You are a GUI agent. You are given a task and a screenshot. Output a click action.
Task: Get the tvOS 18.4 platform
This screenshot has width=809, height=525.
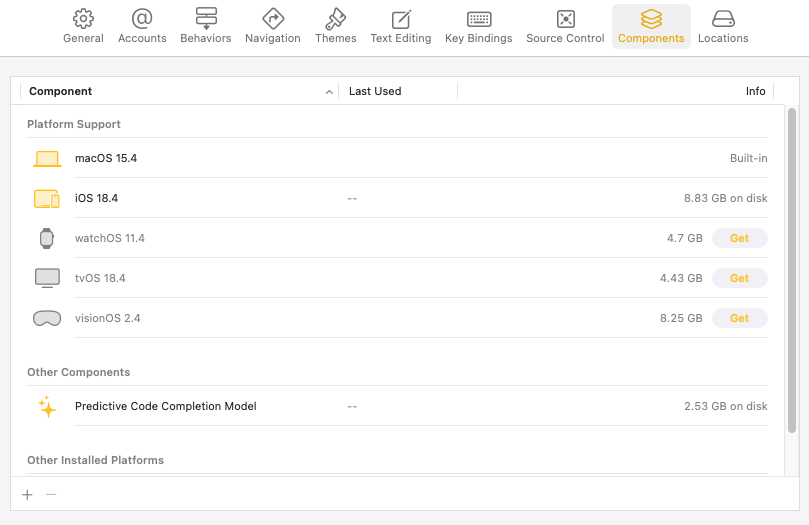(739, 278)
